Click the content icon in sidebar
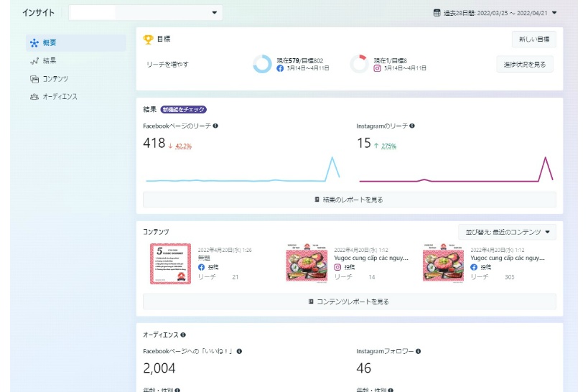This screenshot has height=392, width=588. pos(34,79)
